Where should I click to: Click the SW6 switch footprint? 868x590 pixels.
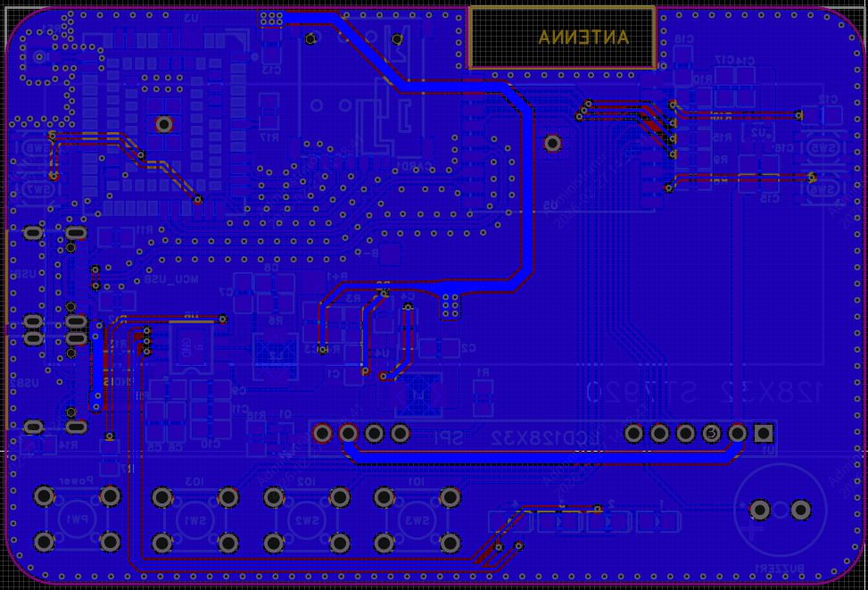[x=821, y=189]
